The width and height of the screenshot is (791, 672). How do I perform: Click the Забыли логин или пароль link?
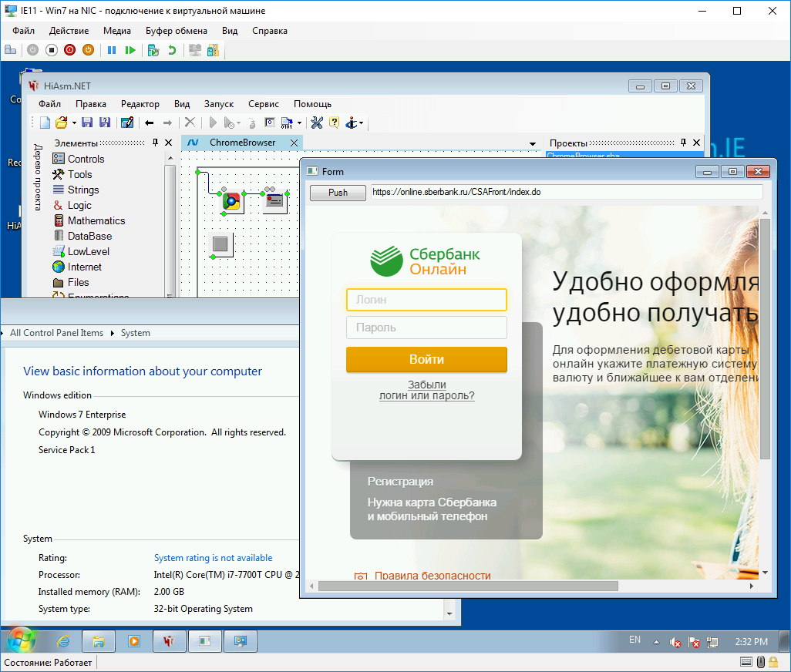point(426,390)
